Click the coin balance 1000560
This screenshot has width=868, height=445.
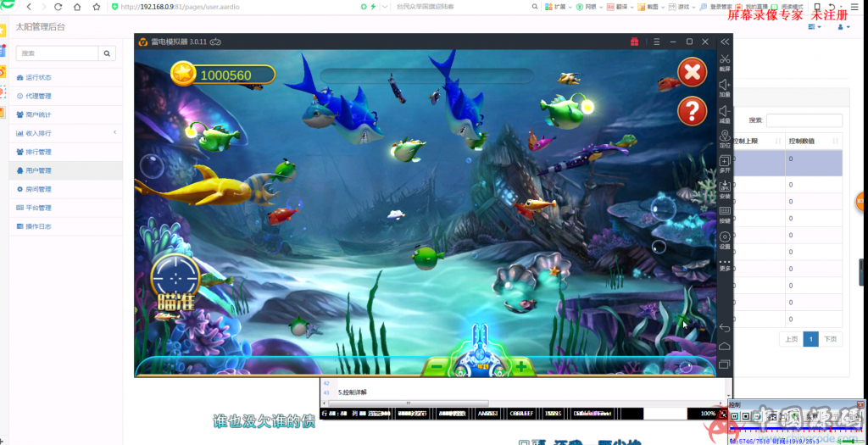(225, 75)
